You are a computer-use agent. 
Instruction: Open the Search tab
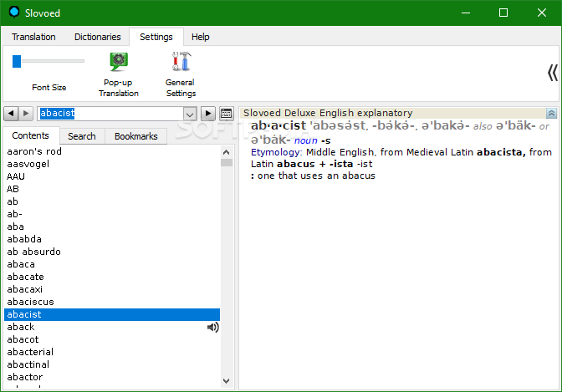pos(82,136)
